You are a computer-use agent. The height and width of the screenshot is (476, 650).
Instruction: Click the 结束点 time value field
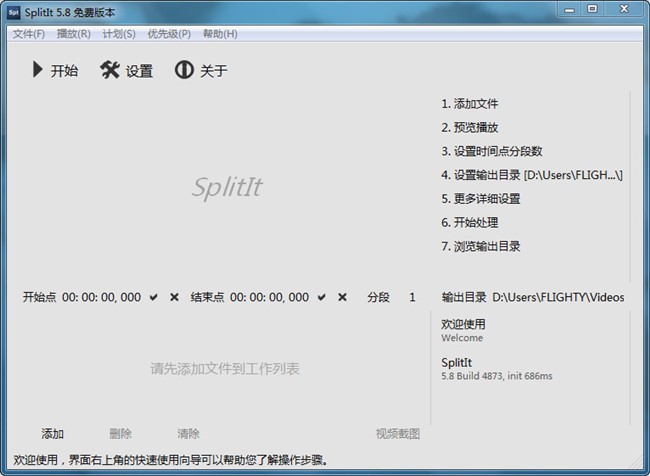[x=269, y=297]
